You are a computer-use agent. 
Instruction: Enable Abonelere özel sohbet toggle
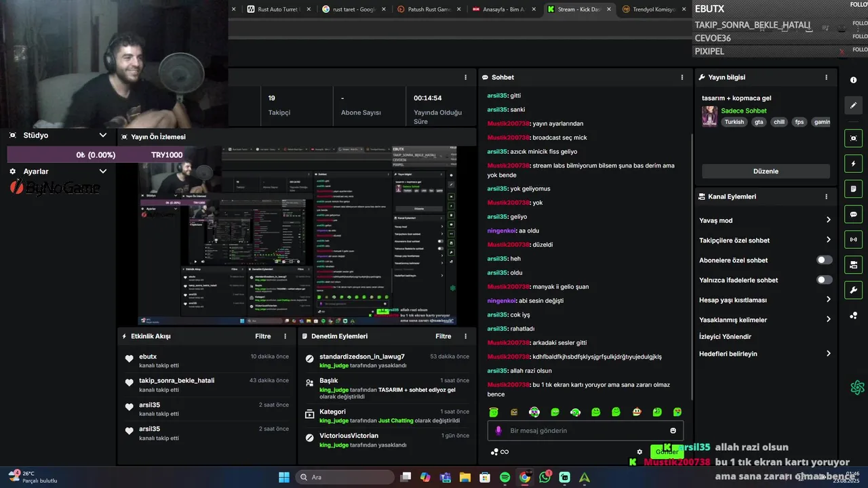(824, 260)
